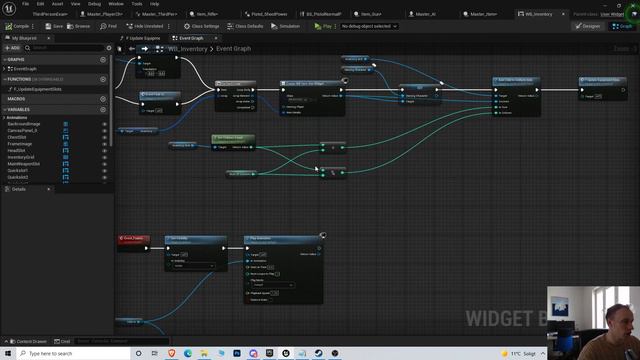Open Class Settings
This screenshot has width=640, height=360.
click(201, 26)
